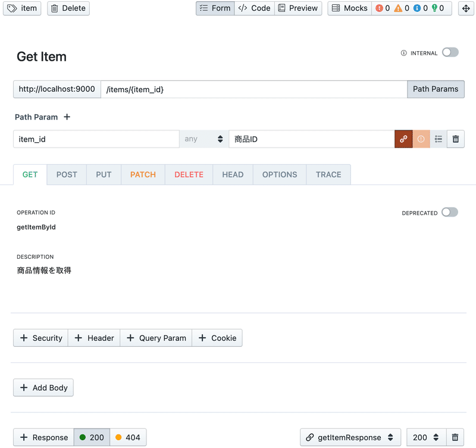The width and height of the screenshot is (476, 448).
Task: Delete the item_id path parameter
Action: coord(456,139)
